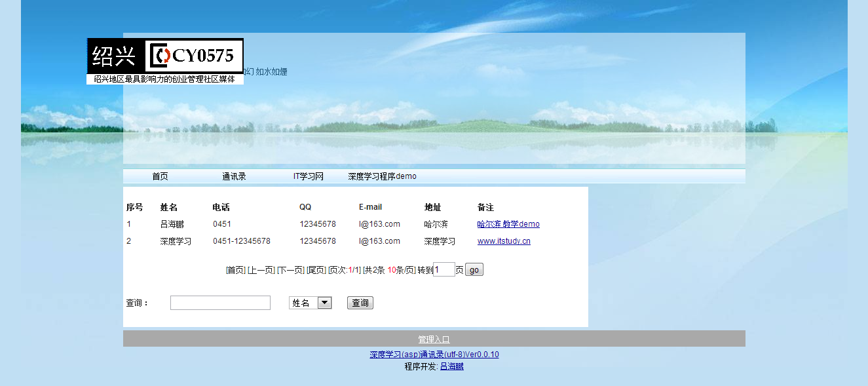Focus the 查询 search text field

[x=220, y=303]
